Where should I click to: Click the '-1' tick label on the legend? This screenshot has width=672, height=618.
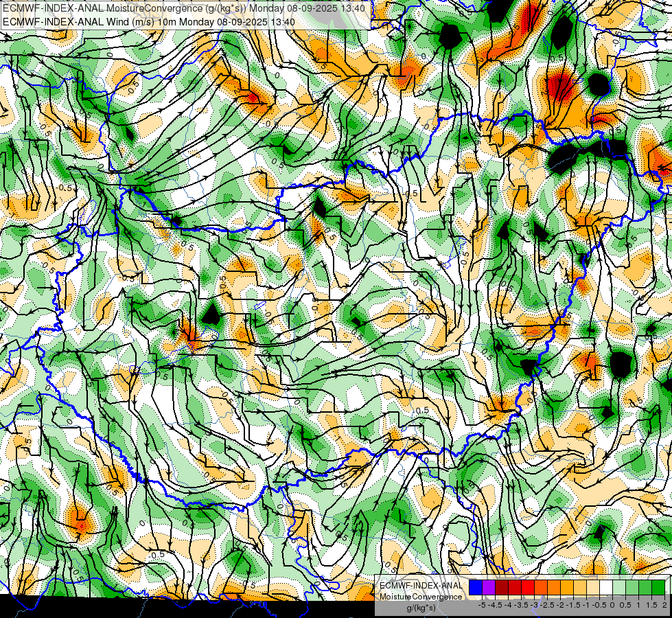pyautogui.click(x=586, y=605)
